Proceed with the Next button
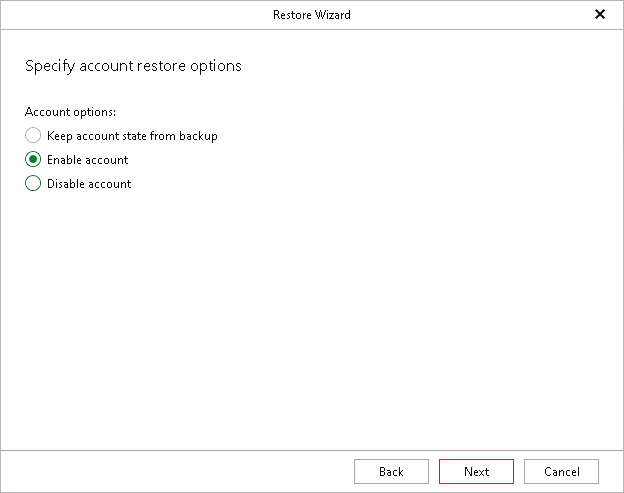 coord(476,471)
